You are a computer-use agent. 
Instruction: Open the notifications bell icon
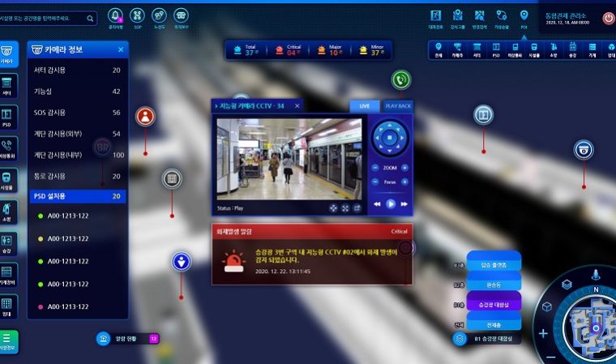pos(115,15)
